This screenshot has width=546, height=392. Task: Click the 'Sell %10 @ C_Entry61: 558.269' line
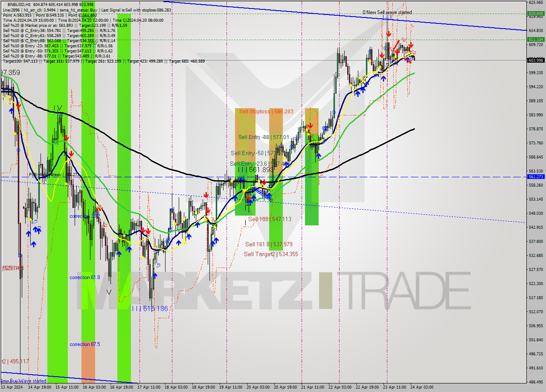pos(59,35)
